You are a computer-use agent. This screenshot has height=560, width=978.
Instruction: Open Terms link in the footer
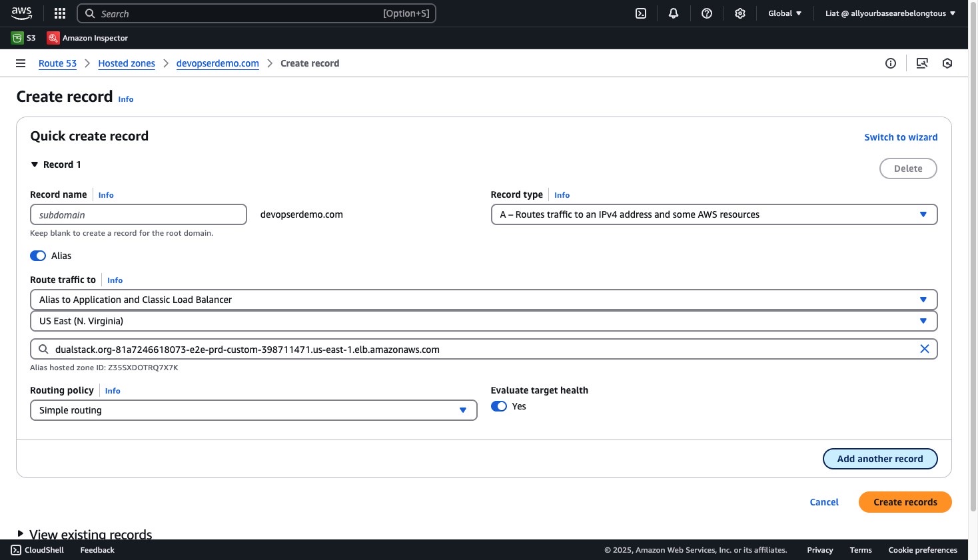[861, 550]
